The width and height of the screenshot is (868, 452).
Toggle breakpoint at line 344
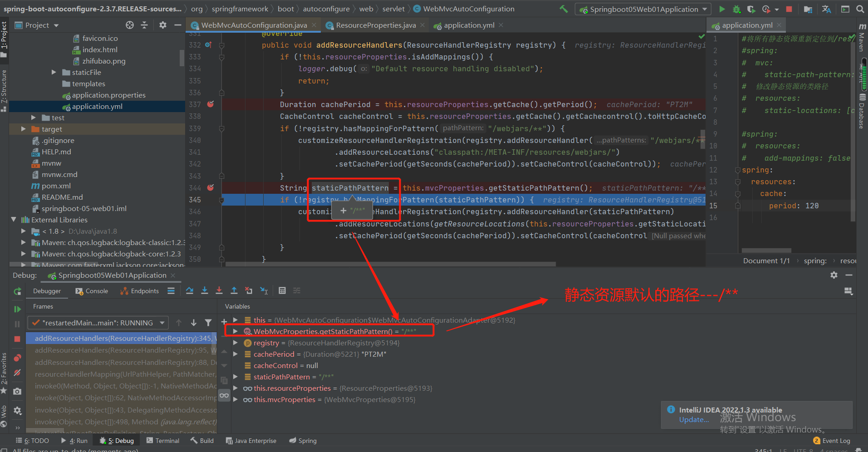[x=211, y=187]
